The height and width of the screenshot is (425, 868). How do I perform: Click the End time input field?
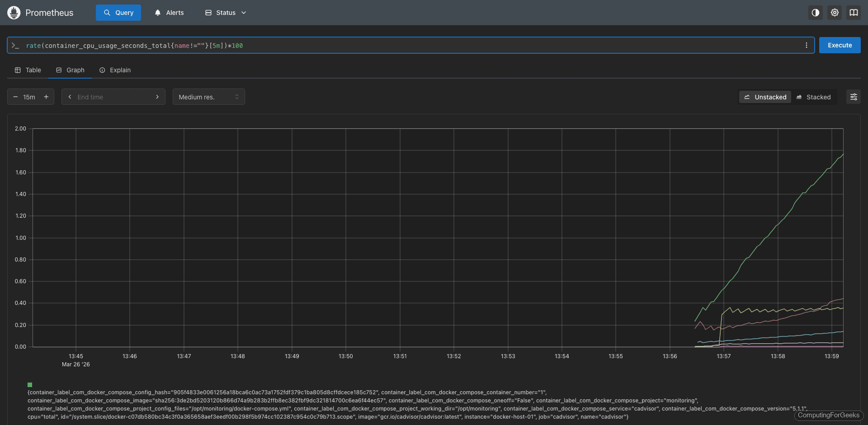[113, 97]
